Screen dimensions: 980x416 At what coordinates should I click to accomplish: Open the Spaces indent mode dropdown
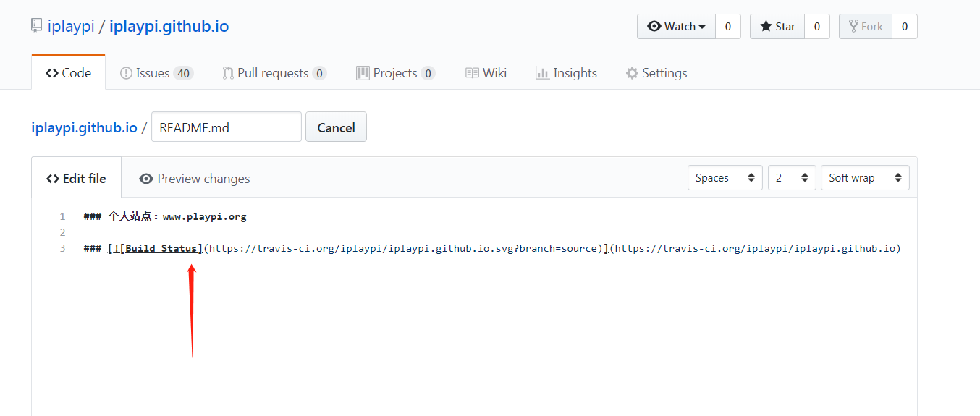pos(725,177)
